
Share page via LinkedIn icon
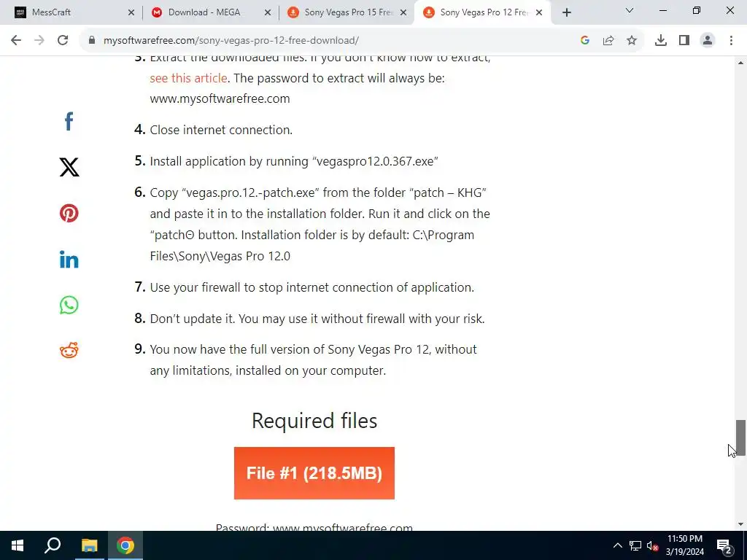(x=69, y=259)
